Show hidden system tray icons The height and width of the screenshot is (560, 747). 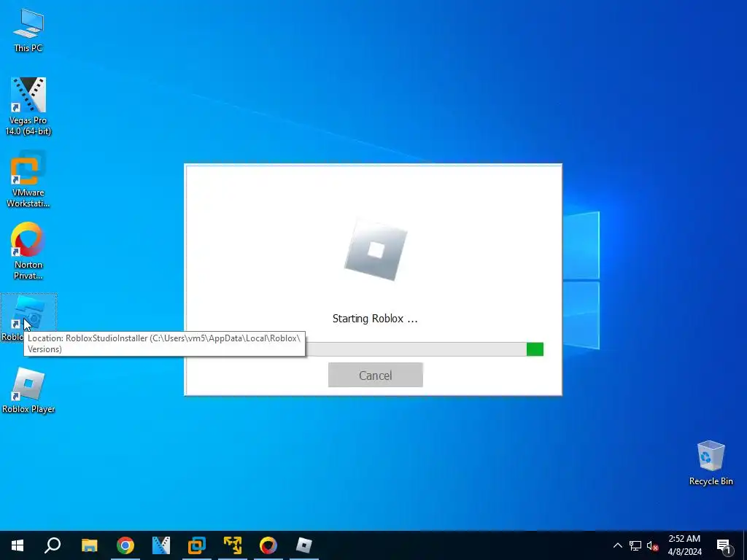[617, 545]
